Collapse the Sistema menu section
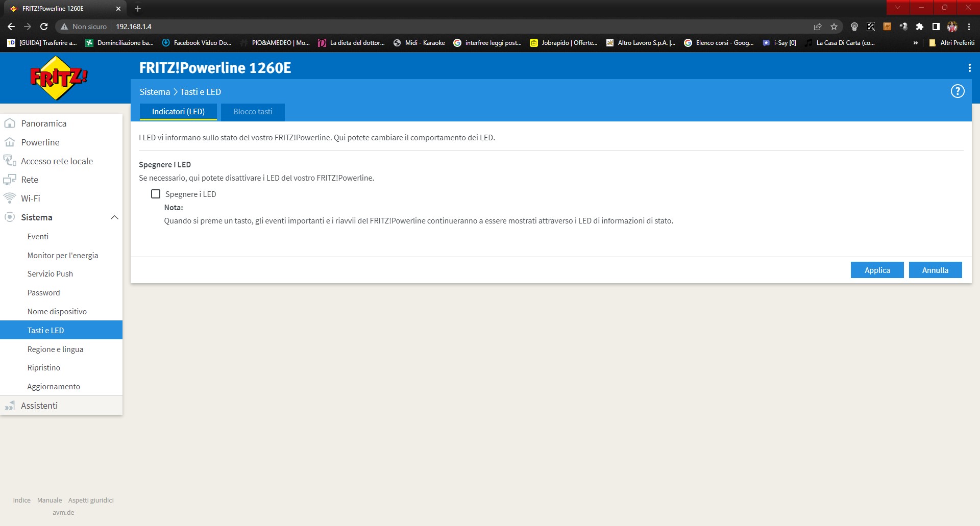Screen dimensions: 980x526 coord(114,217)
